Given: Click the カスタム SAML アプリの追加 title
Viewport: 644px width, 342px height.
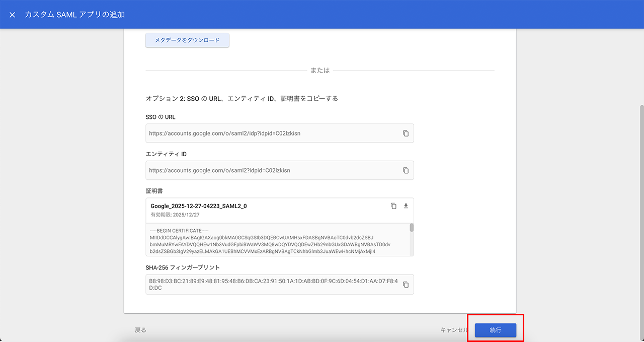Looking at the screenshot, I should [x=74, y=15].
